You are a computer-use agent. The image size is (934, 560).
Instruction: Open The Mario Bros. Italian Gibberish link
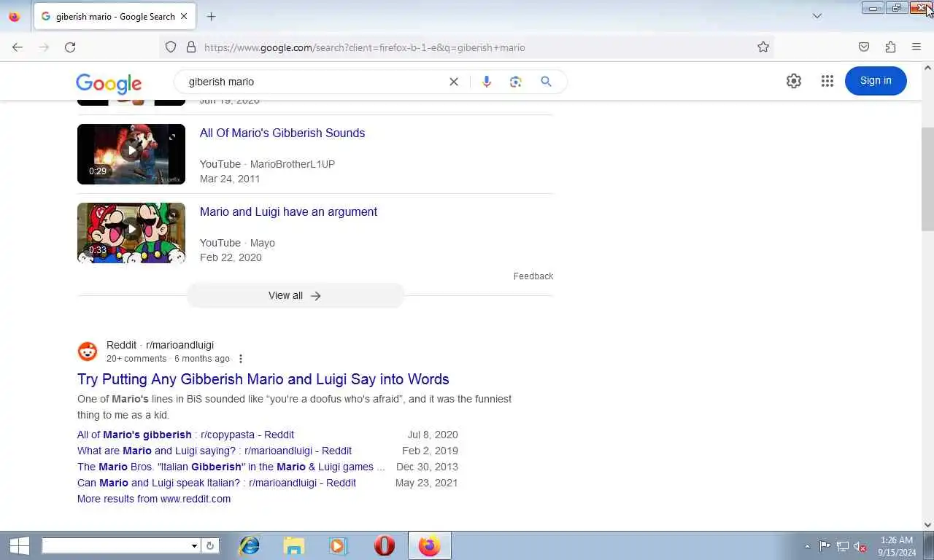pos(231,467)
